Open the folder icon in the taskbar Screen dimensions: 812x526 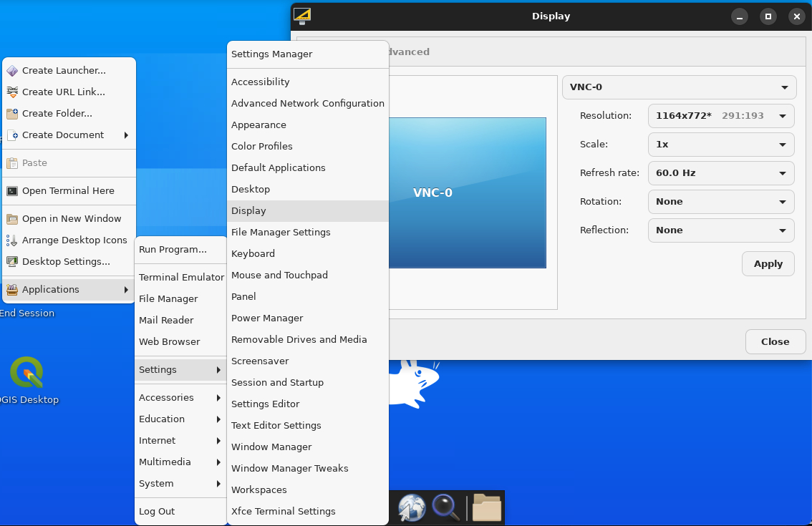pos(487,507)
